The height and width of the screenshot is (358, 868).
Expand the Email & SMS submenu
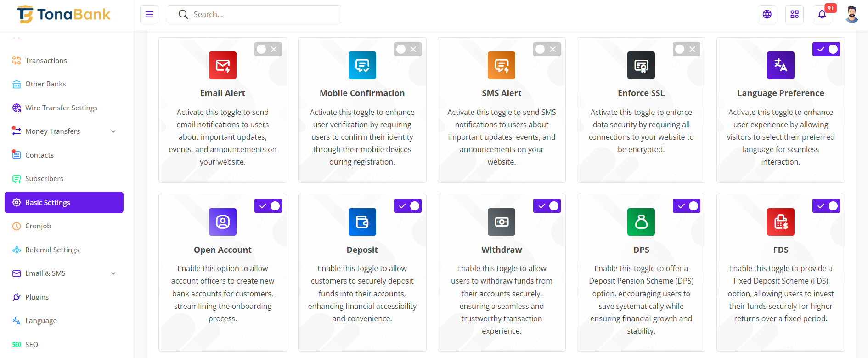[x=64, y=273]
